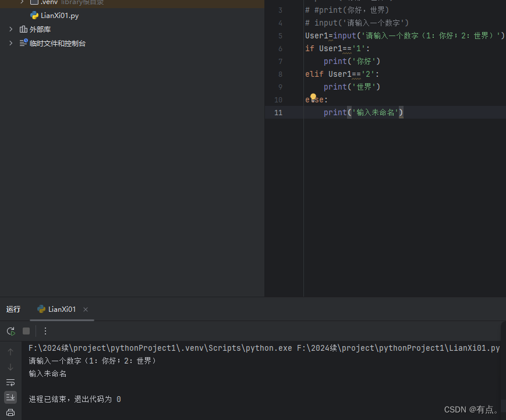Image resolution: width=506 pixels, height=420 pixels.
Task: Navigate up the stack trace
Action: click(x=10, y=350)
